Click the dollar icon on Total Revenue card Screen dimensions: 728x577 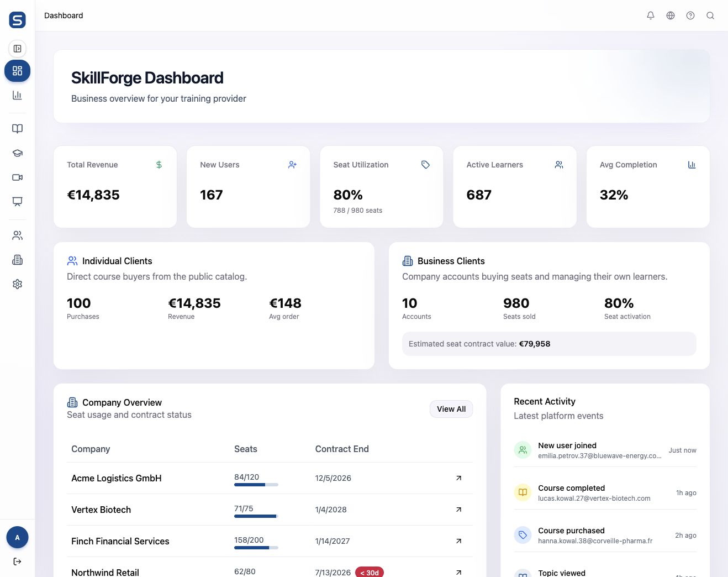tap(159, 165)
